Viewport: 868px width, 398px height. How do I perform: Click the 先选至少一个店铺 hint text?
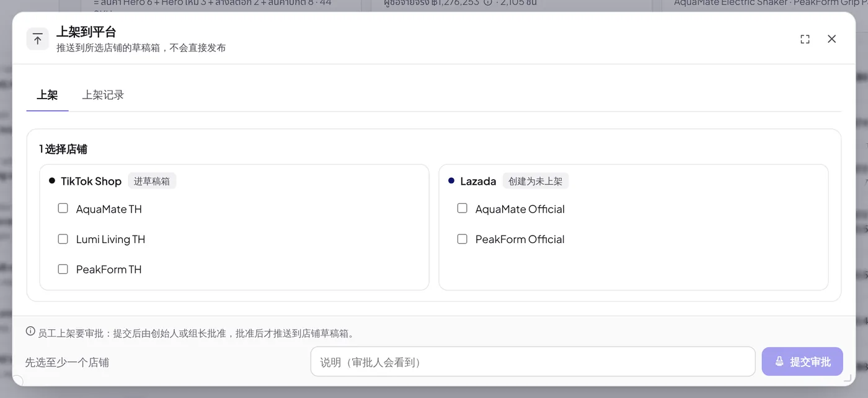tap(67, 362)
